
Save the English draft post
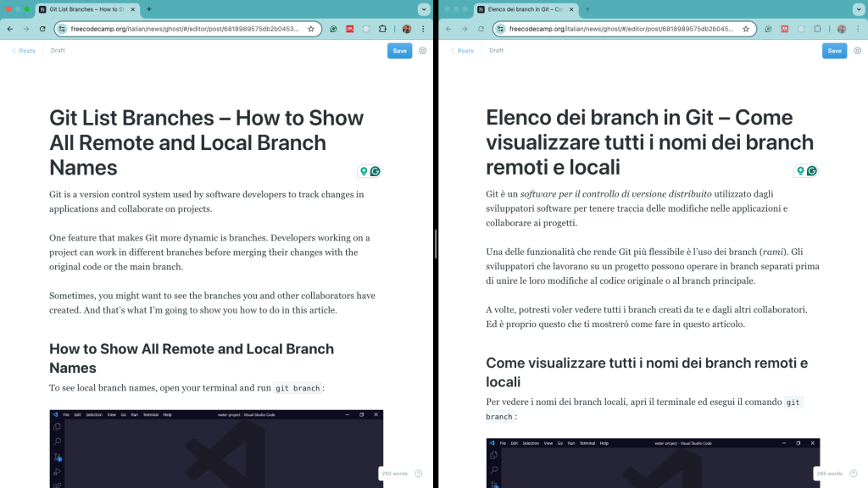(x=400, y=51)
